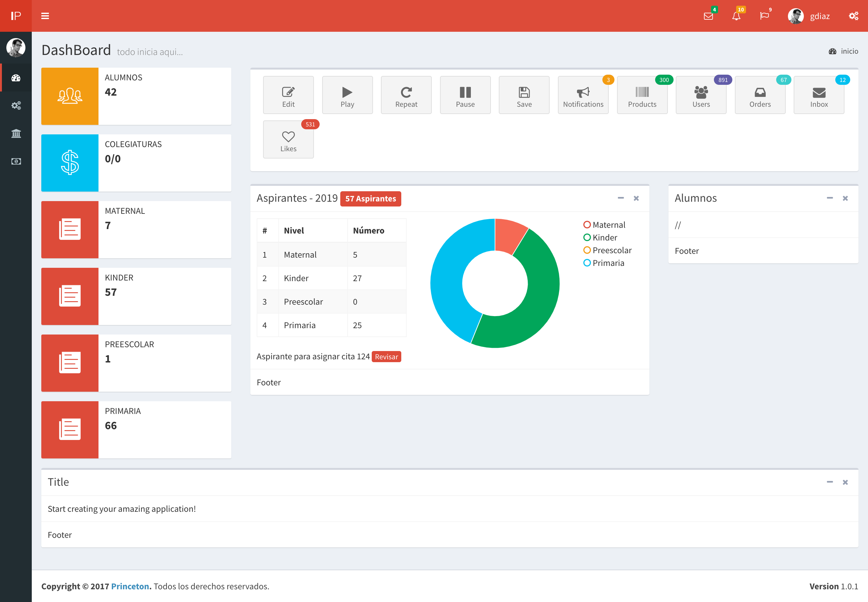Click the DashBoard page title
The height and width of the screenshot is (602, 868).
point(76,50)
